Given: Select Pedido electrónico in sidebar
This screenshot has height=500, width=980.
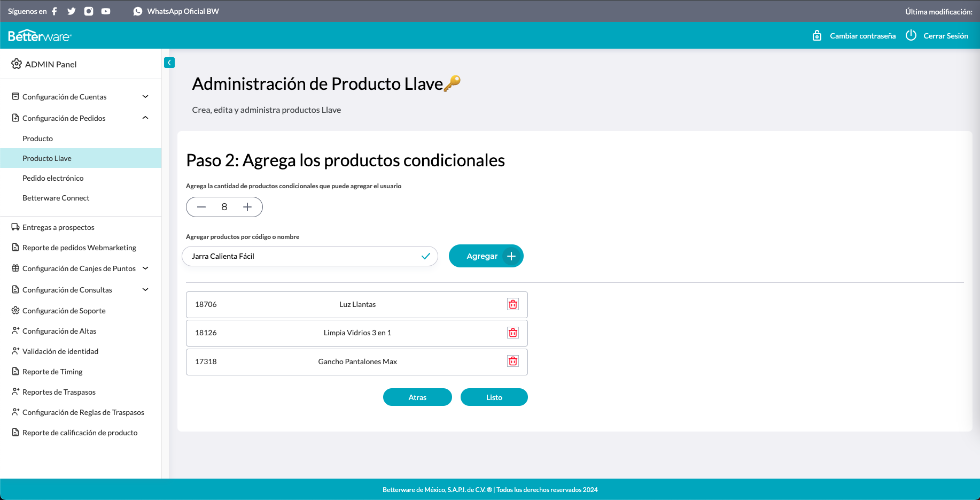Looking at the screenshot, I should (x=53, y=178).
